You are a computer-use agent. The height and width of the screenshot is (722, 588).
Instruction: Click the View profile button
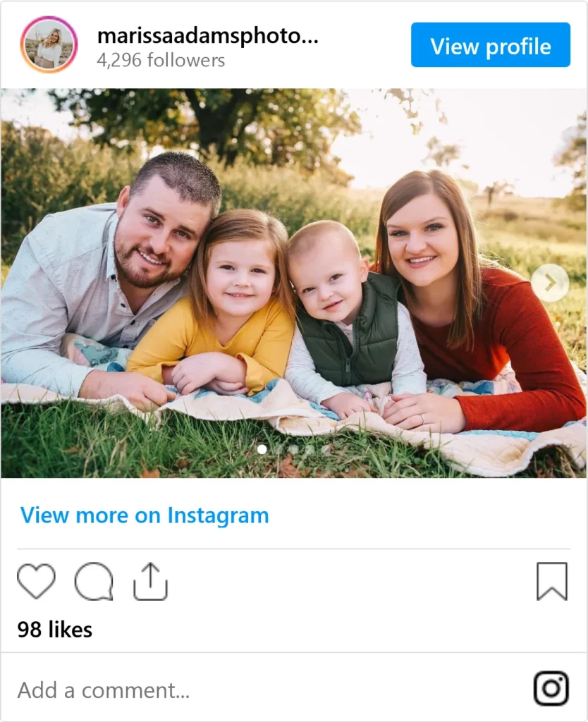(491, 44)
